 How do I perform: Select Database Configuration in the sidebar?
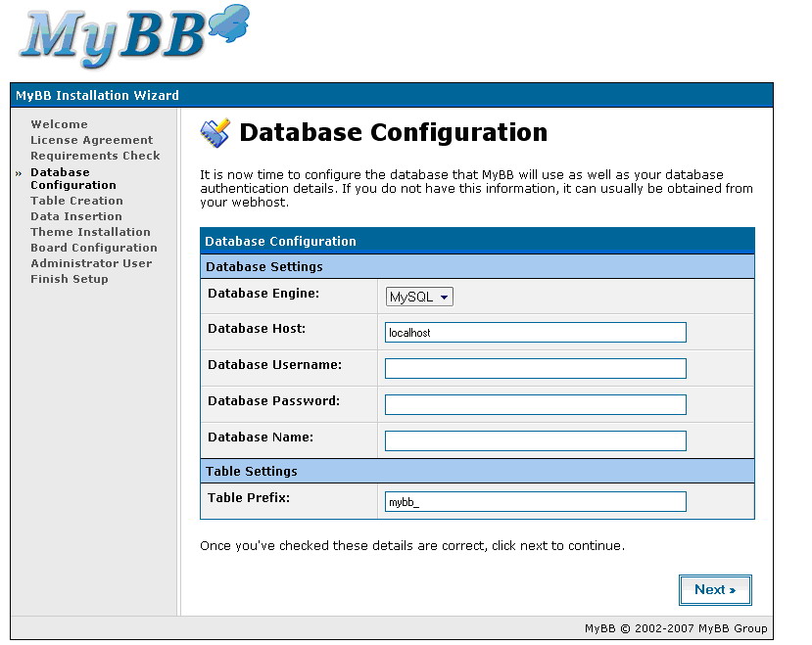click(x=73, y=178)
